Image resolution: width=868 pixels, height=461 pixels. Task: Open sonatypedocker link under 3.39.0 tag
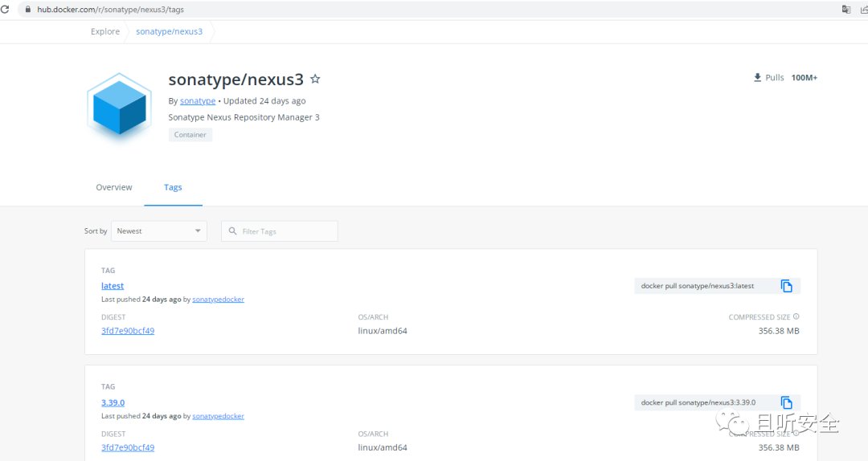coord(218,416)
